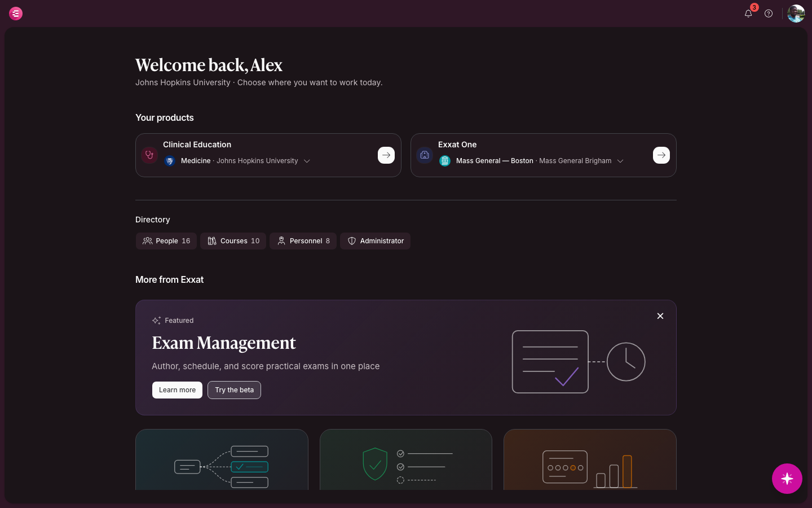Click the Clinical Education stethoscope icon

149,155
